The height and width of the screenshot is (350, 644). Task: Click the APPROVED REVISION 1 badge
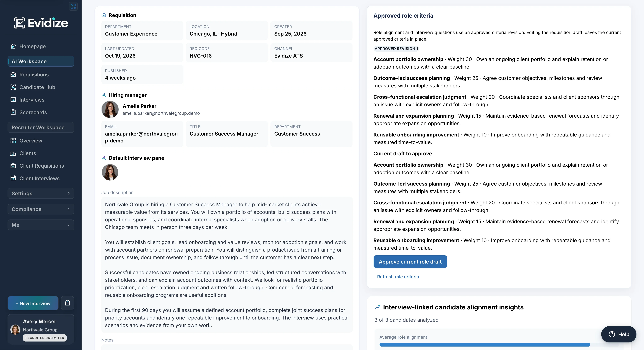pos(396,49)
